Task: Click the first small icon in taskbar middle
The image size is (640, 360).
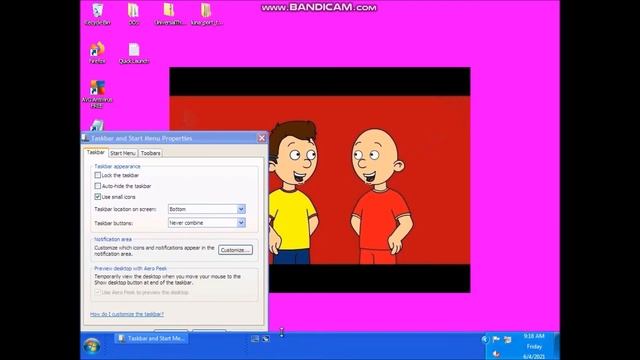Action: [255, 339]
